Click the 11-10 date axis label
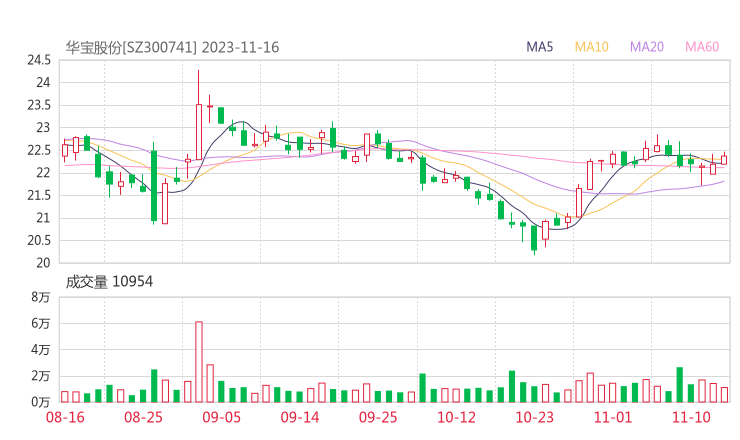 pyautogui.click(x=691, y=417)
